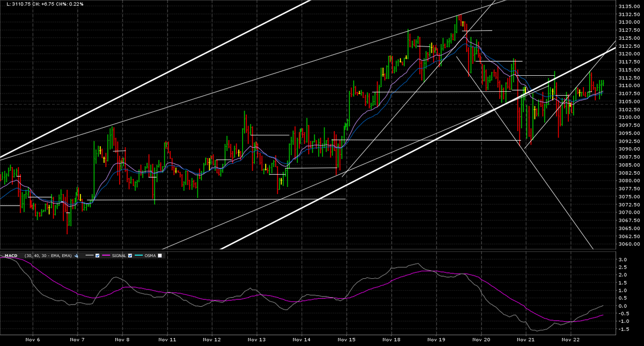Viewport: 644px width, 346px height.
Task: Click the MACD axis 3.0 label
Action: point(623,259)
